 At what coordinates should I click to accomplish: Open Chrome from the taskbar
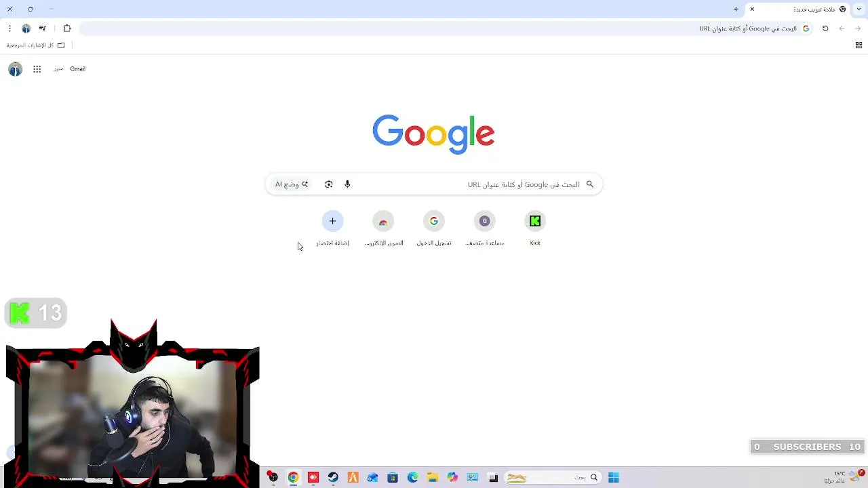(x=293, y=478)
